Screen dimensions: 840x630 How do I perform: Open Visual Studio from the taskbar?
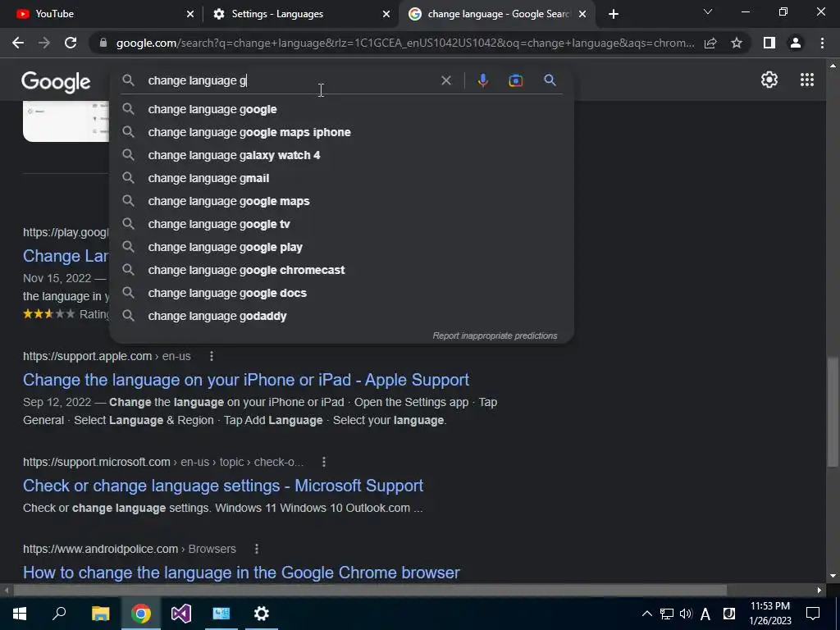pos(181,614)
